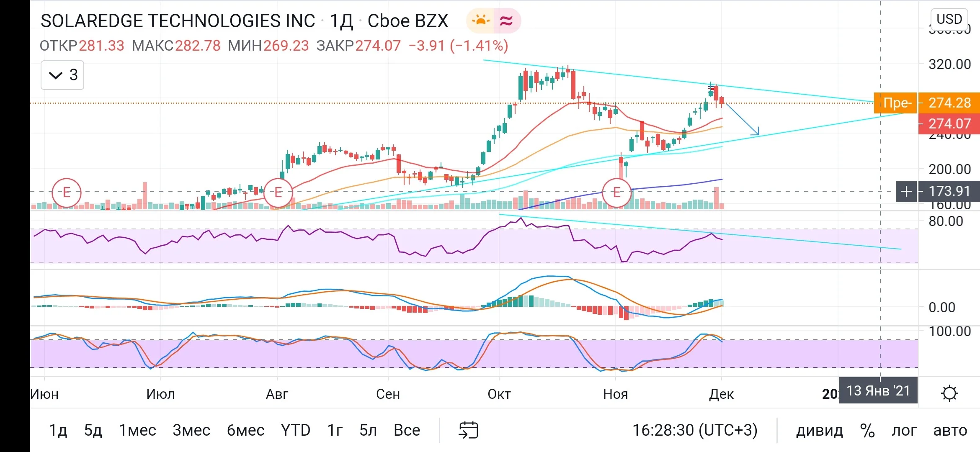Image resolution: width=980 pixels, height=452 pixels.
Task: Toggle лог logarithmic scale
Action: pos(904,430)
